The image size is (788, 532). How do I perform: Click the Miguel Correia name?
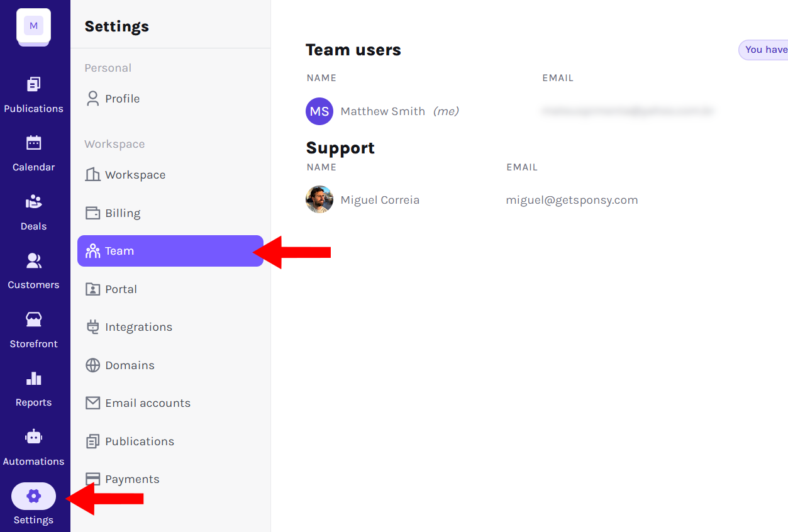380,200
